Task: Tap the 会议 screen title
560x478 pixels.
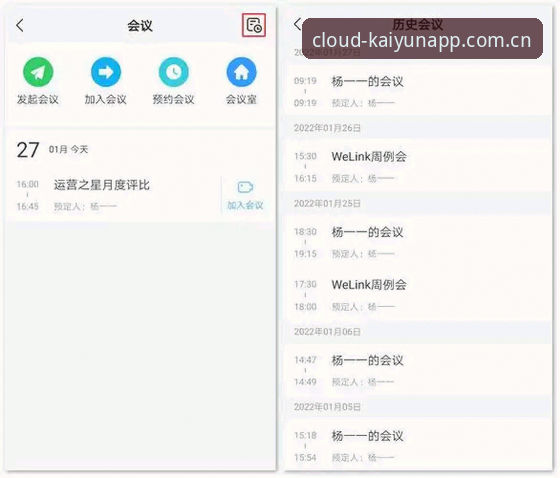Action: pyautogui.click(x=140, y=26)
